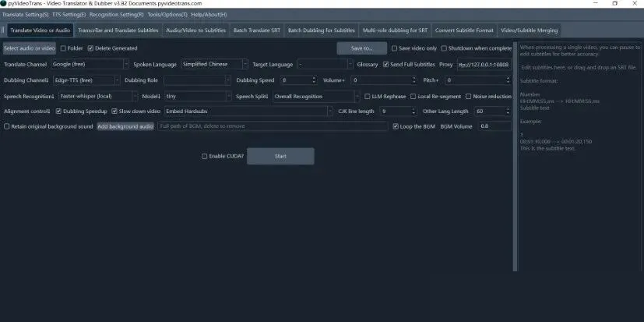Viewport: 644px width, 322px height.
Task: Switch to Translate Video or Audio tab
Action: tap(40, 30)
